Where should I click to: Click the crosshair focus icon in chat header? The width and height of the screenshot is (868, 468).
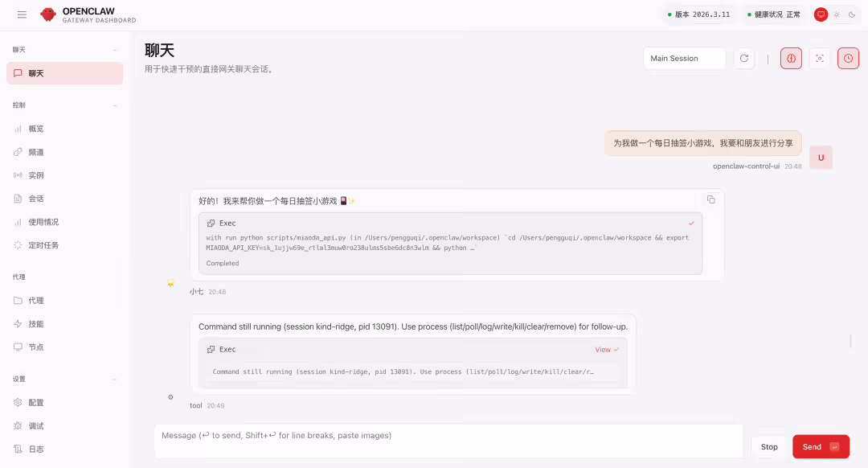[x=819, y=58]
